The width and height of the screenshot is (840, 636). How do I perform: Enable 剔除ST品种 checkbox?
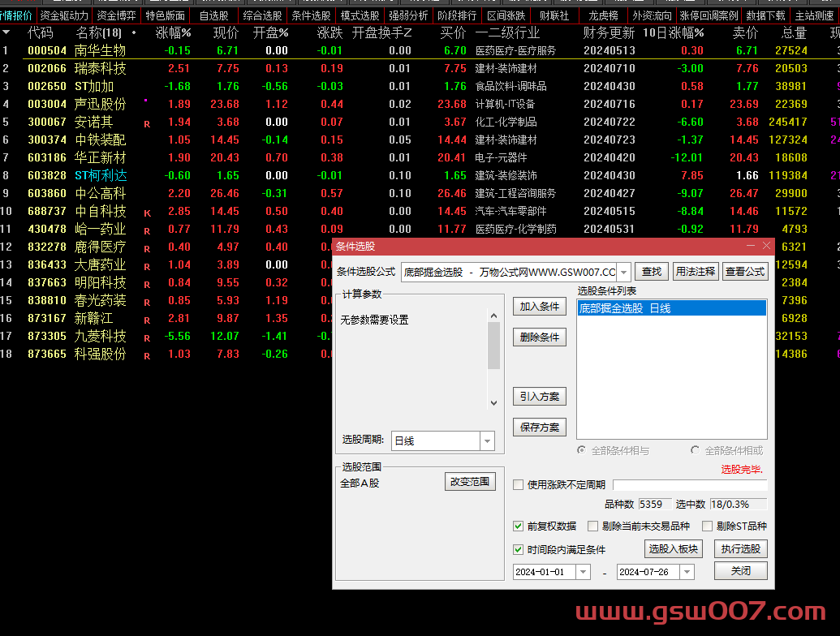[707, 526]
